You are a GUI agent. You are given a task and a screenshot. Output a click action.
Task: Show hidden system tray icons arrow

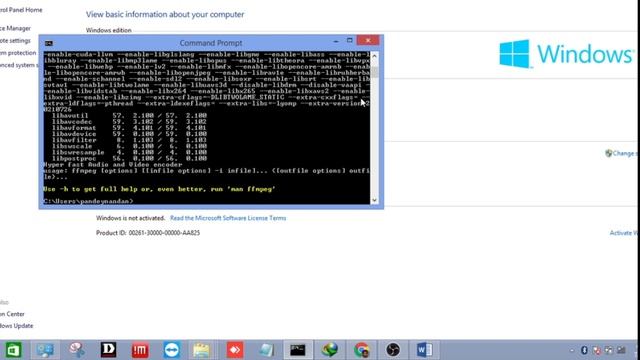point(571,350)
